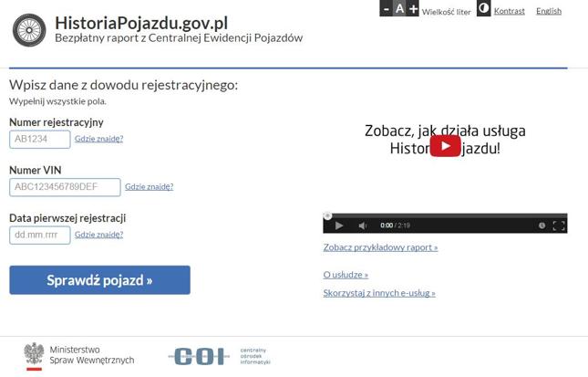Screen dimensions: 588x377
Task: Click the decrease font size minus button
Action: pyautogui.click(x=386, y=9)
